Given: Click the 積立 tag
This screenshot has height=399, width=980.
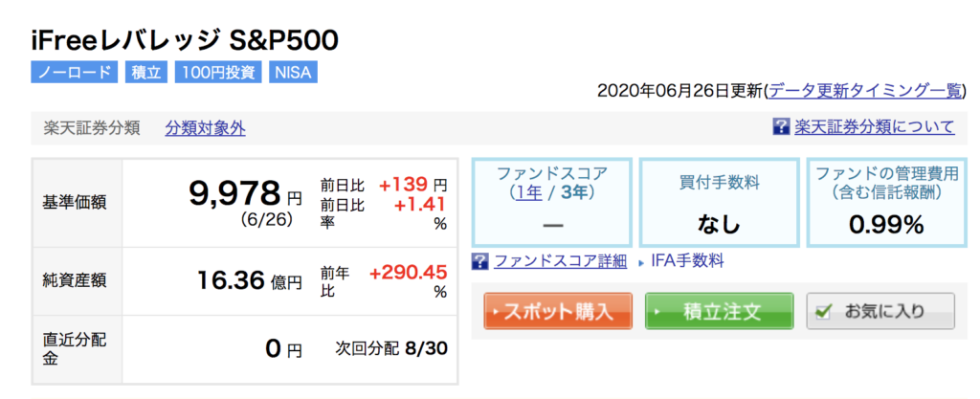Looking at the screenshot, I should click(x=146, y=73).
